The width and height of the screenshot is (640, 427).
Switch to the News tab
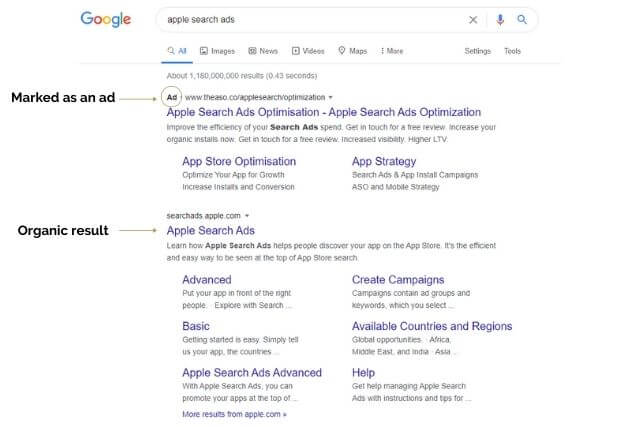coord(263,51)
